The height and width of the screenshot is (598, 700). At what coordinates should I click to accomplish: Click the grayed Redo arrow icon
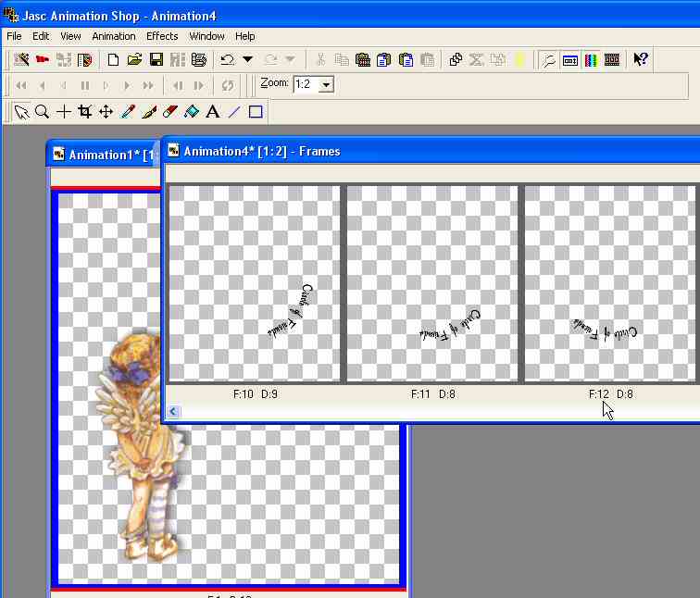[x=270, y=59]
